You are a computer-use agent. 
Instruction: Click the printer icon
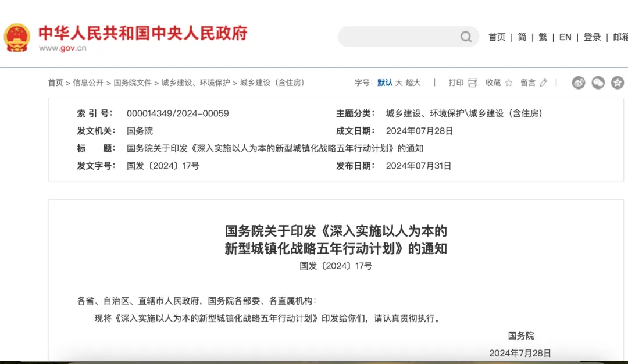coord(472,83)
